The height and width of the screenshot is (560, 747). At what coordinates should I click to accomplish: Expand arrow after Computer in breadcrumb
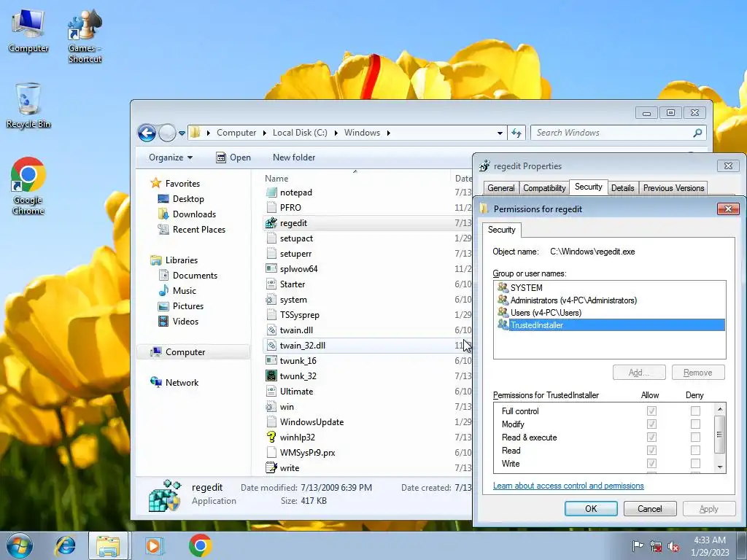click(265, 133)
